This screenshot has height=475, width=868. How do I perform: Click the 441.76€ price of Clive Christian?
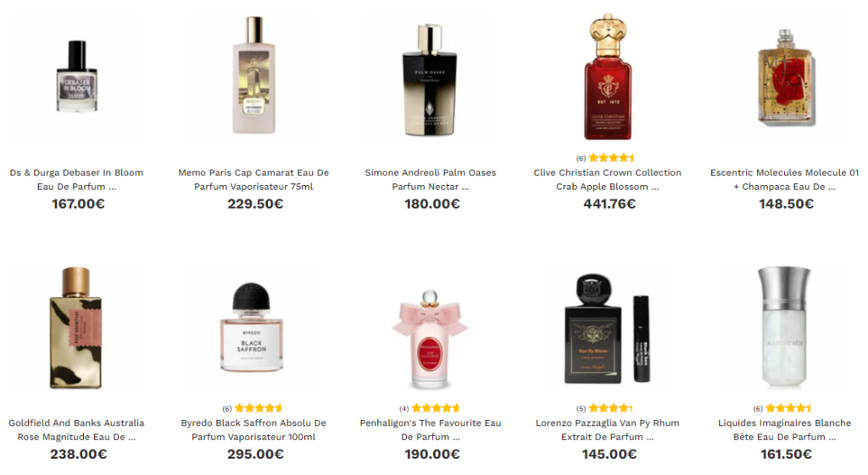click(609, 204)
